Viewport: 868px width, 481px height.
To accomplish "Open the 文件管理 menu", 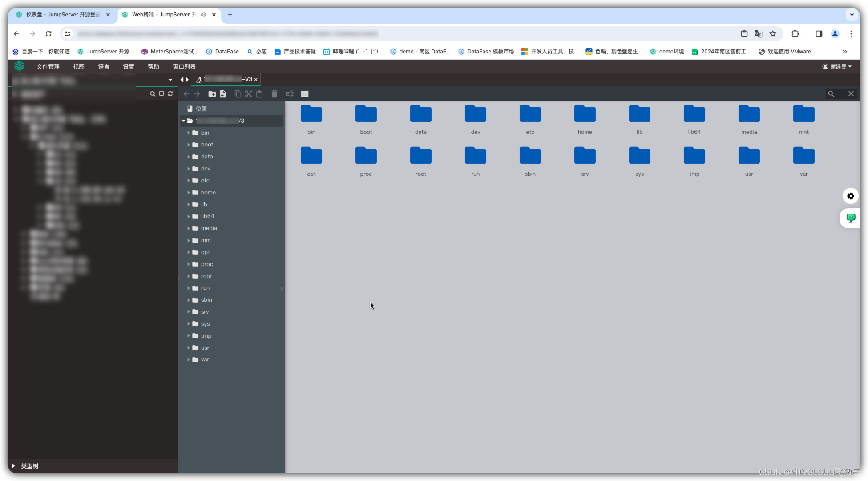I will [48, 66].
